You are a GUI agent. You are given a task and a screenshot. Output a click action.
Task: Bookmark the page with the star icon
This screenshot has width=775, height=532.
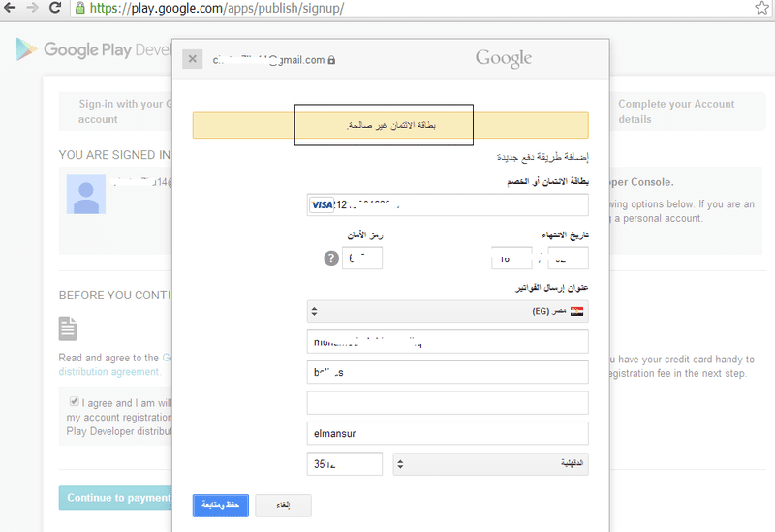coord(761,8)
